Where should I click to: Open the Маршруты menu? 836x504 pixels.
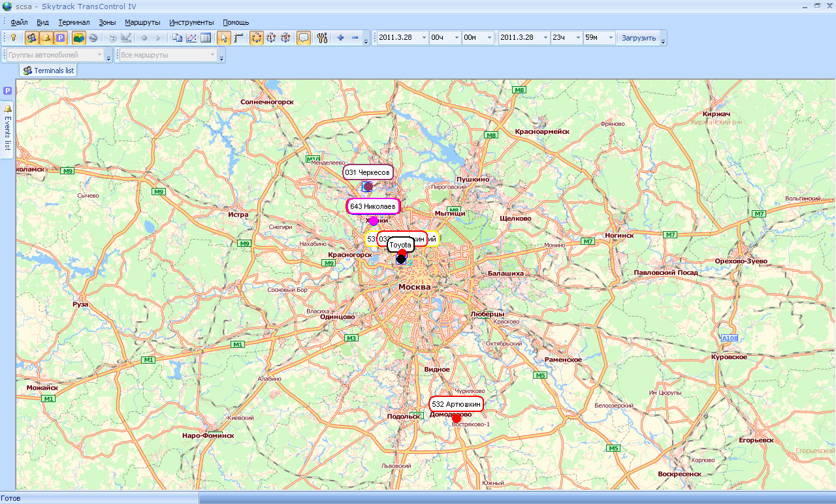(142, 22)
